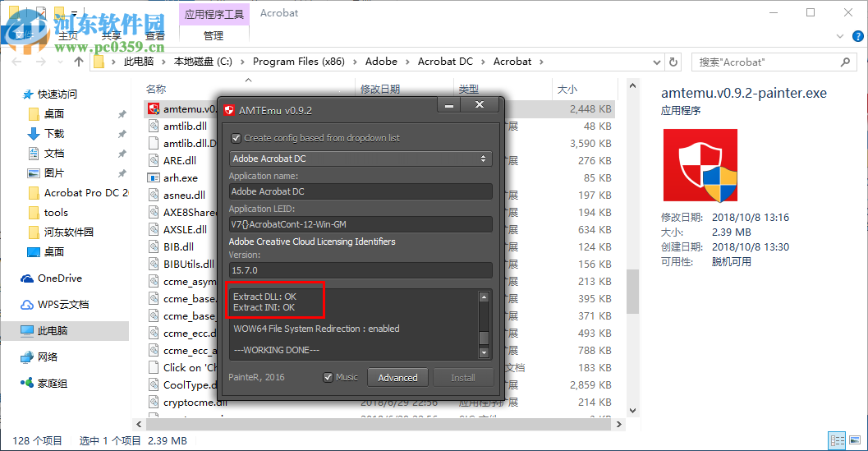Select the BIB.dll file icon
The height and width of the screenshot is (451, 868).
pos(154,246)
